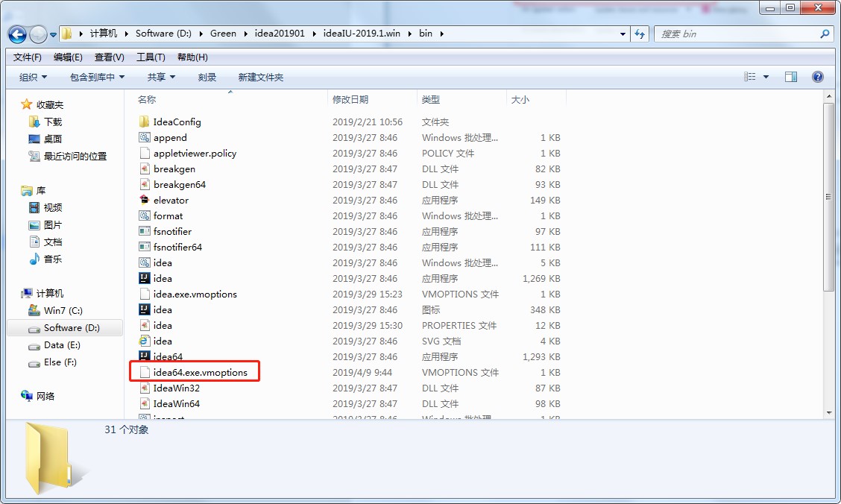This screenshot has height=504, width=841.
Task: Click the blue help icon
Action: [x=817, y=77]
